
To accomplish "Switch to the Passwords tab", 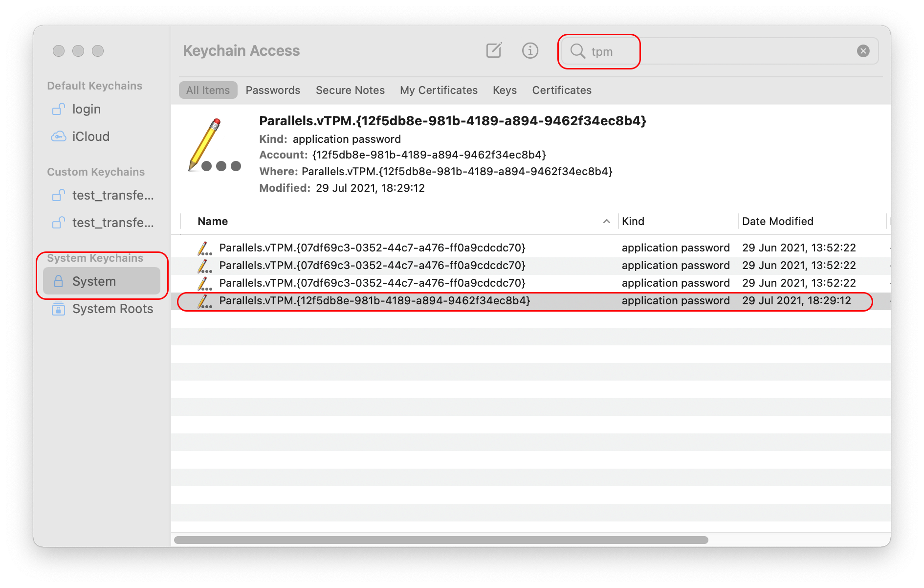I will [x=273, y=90].
